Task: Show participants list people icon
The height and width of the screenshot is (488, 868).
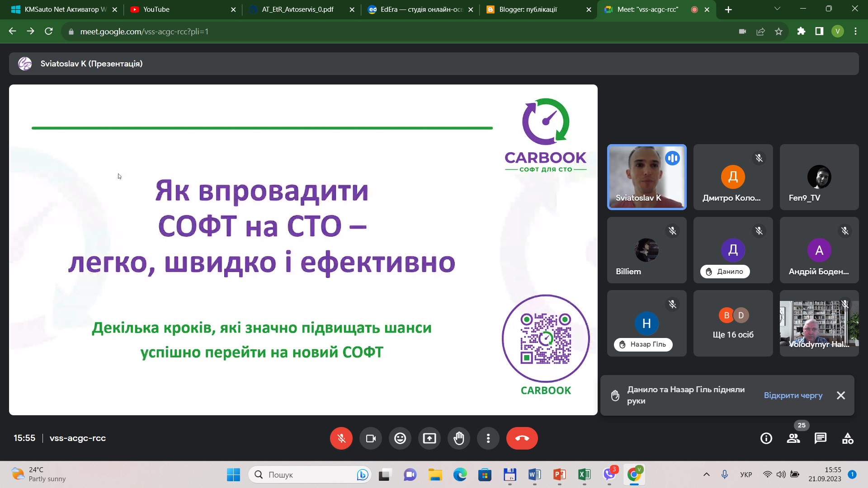Action: pyautogui.click(x=793, y=438)
